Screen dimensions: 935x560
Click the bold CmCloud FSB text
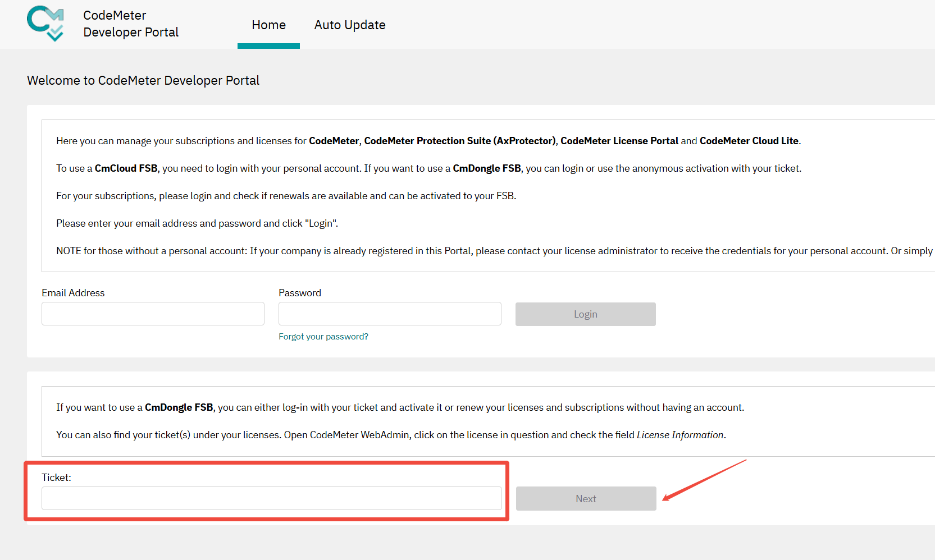point(126,168)
